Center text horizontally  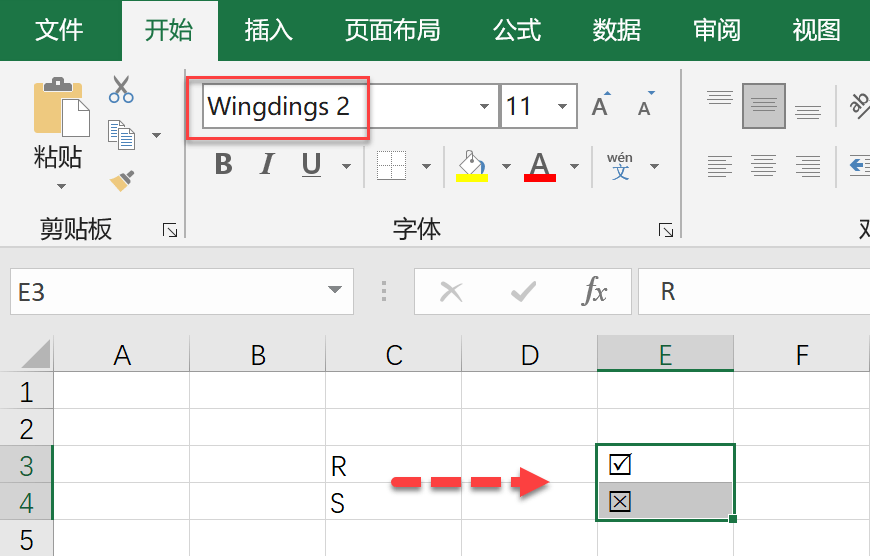coord(764,166)
